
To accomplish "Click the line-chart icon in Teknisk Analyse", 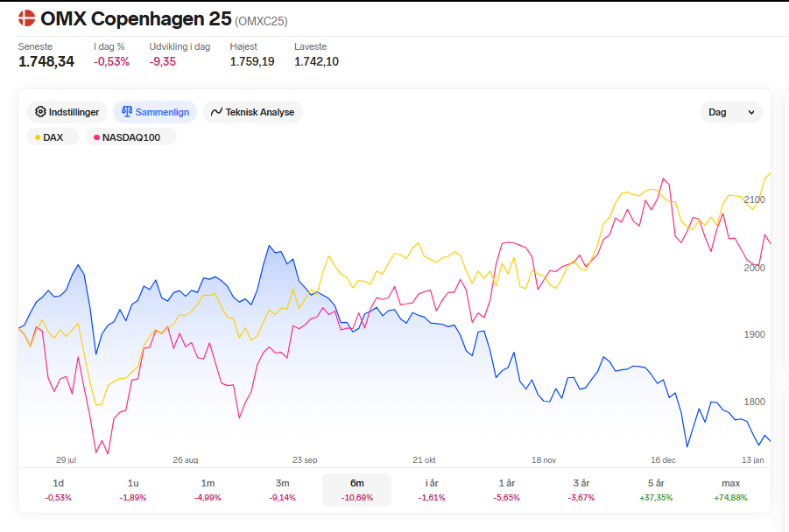I will [216, 112].
